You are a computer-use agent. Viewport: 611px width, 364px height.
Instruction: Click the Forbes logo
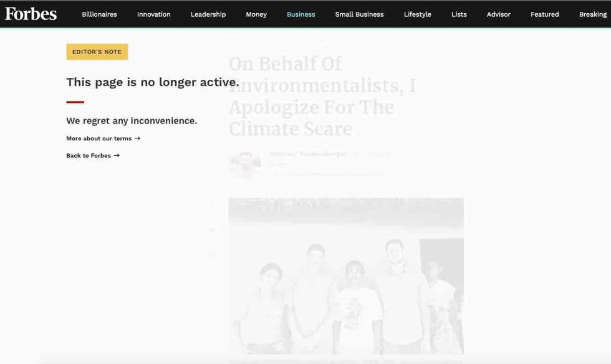(x=31, y=14)
